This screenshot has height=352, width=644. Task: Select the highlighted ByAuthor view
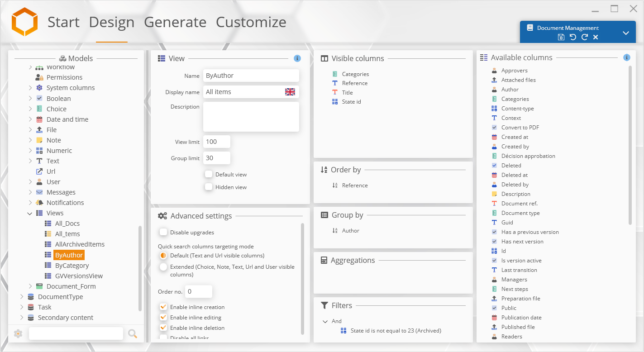pyautogui.click(x=69, y=255)
